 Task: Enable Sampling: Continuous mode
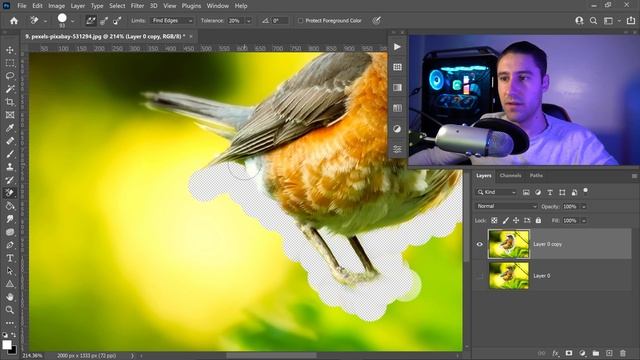(91, 20)
